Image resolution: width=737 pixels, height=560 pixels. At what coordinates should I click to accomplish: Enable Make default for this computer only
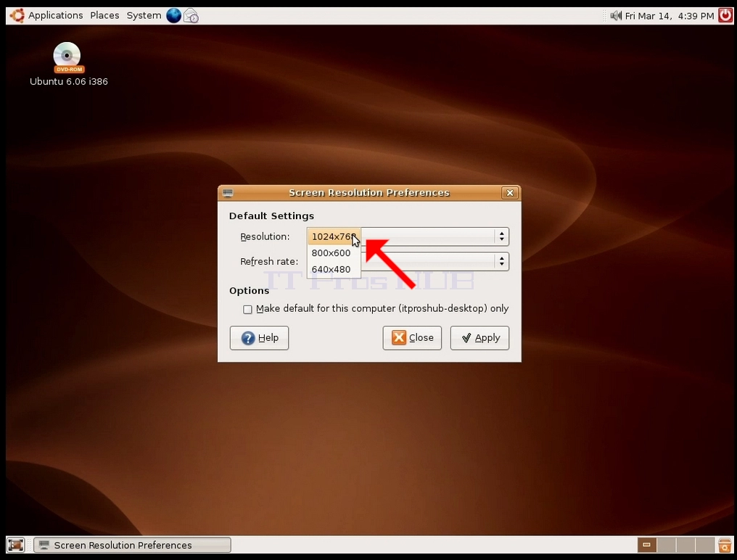coord(247,310)
